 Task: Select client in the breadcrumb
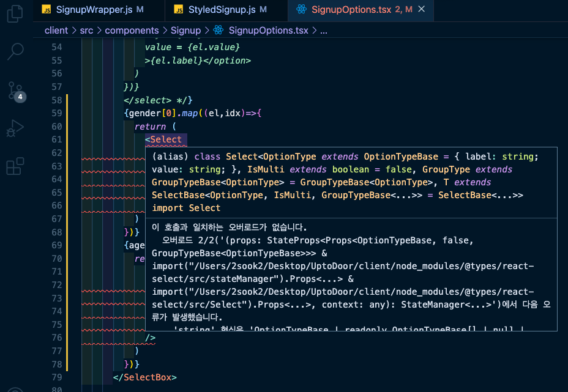pyautogui.click(x=56, y=31)
